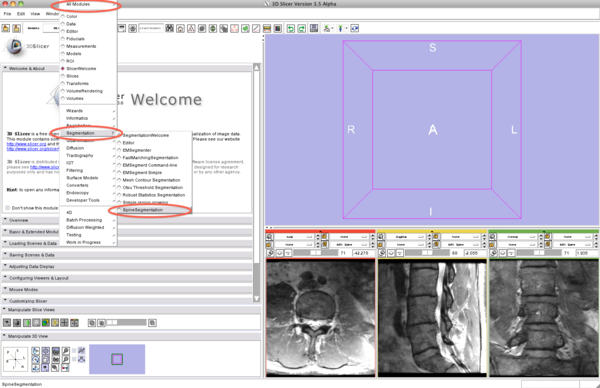The width and height of the screenshot is (600, 388).
Task: Click the link icon at the bottom-left of the red controller
Action: 270,253
